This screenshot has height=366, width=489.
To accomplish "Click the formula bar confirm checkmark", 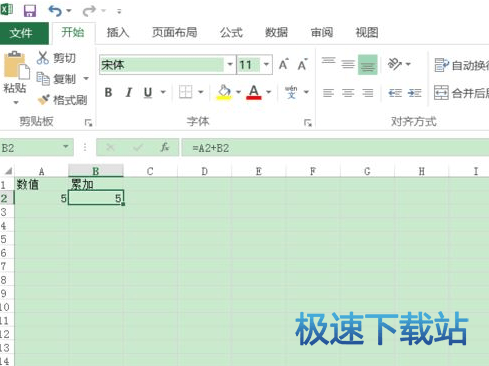I will 138,147.
